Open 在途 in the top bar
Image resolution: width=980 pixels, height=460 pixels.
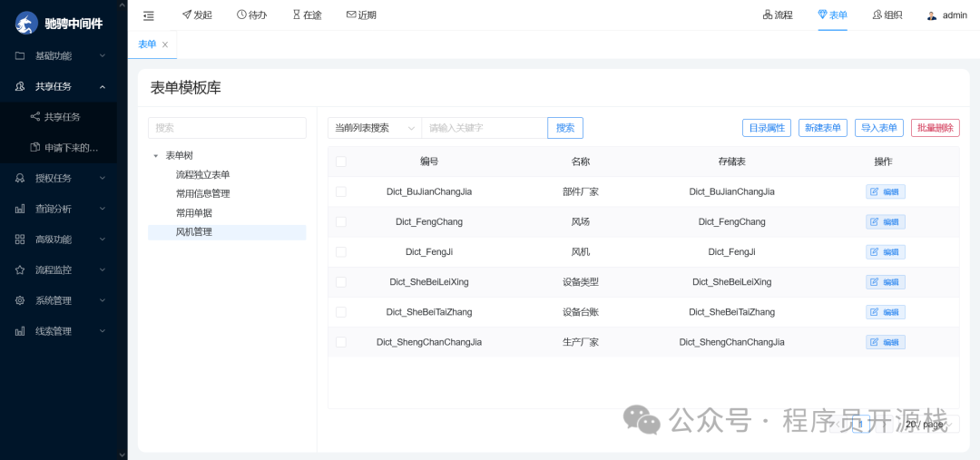(307, 15)
